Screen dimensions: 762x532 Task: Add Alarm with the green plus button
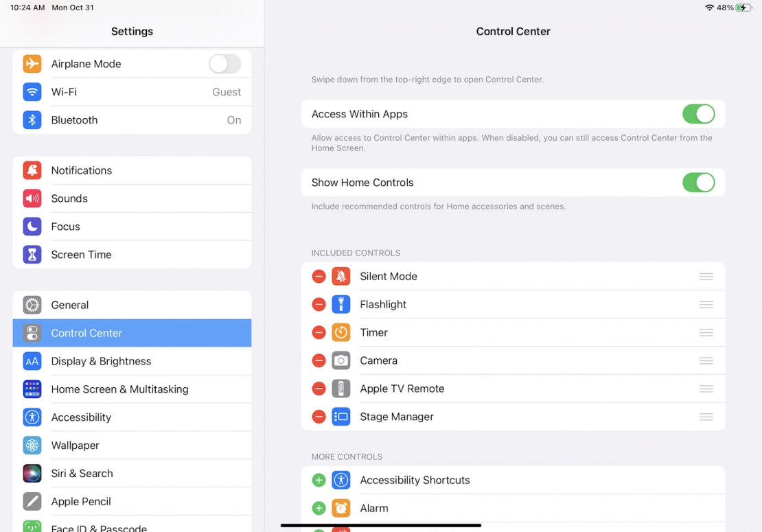click(x=318, y=508)
